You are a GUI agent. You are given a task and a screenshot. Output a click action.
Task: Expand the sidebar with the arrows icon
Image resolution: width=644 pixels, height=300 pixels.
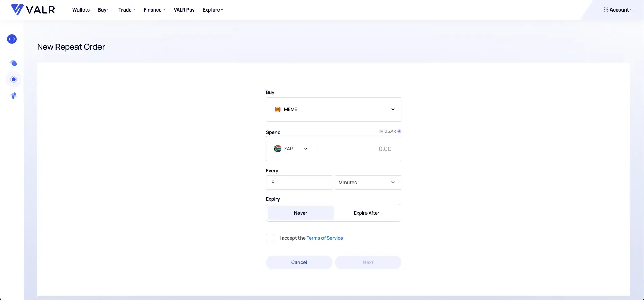(12, 39)
